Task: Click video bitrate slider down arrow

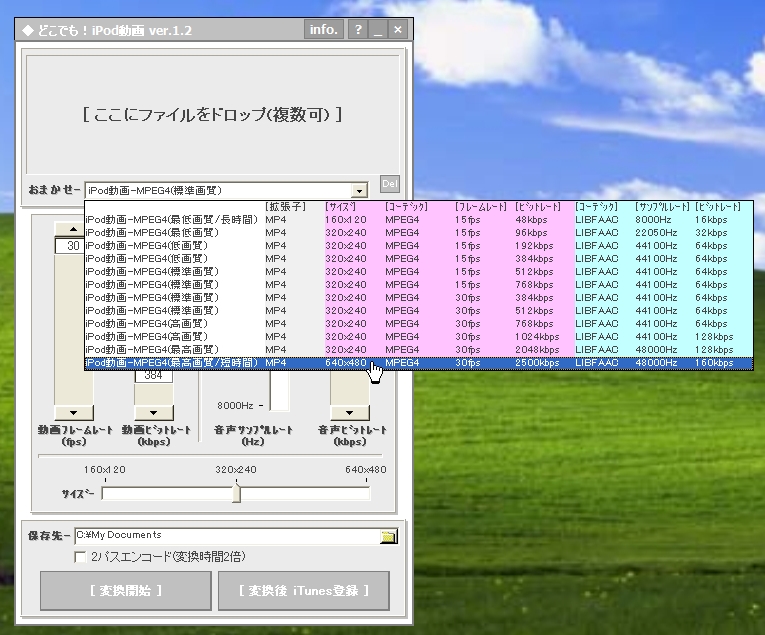Action: click(x=153, y=413)
